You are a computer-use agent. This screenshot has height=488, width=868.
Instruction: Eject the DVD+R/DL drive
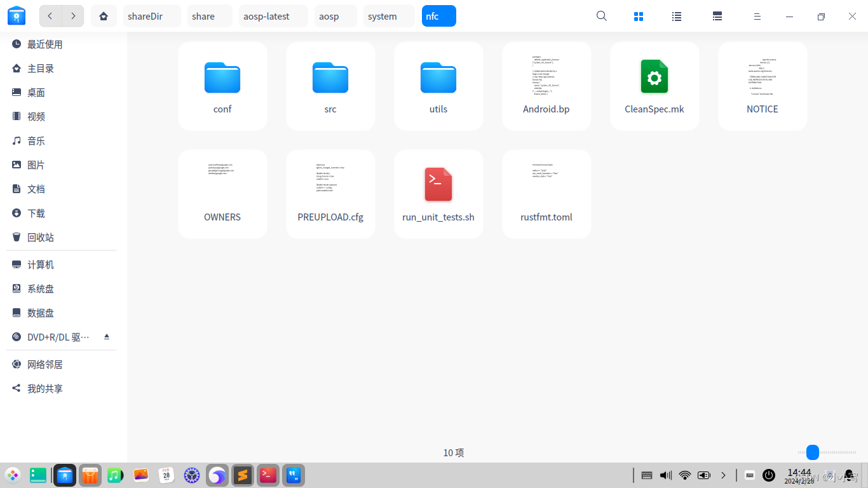106,337
